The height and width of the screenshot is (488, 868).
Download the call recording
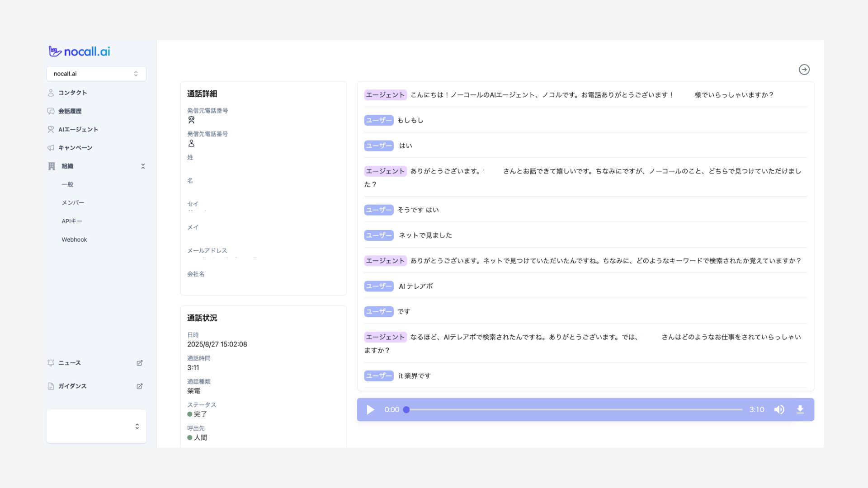tap(800, 410)
